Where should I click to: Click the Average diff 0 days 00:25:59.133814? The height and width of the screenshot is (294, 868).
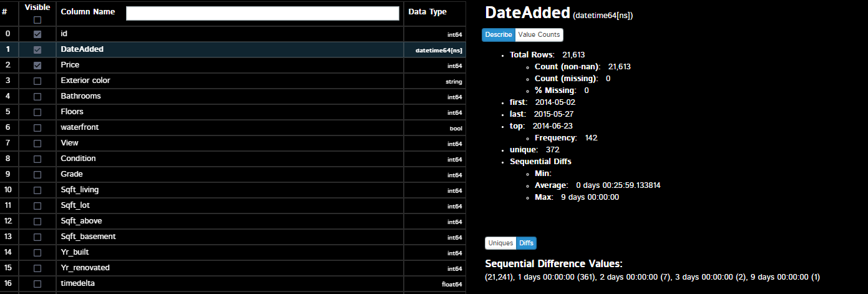[x=618, y=185]
